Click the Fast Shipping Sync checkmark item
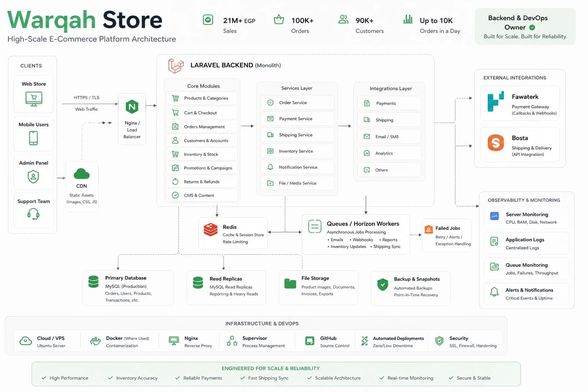Viewport: 588px width, 392px height. 264,378
